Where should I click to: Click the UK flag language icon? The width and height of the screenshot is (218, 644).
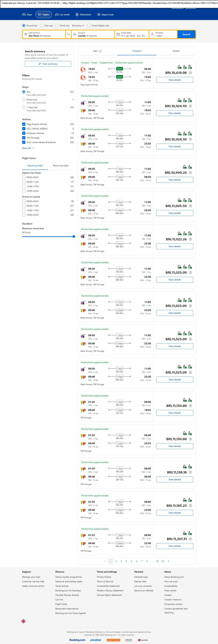(23, 621)
